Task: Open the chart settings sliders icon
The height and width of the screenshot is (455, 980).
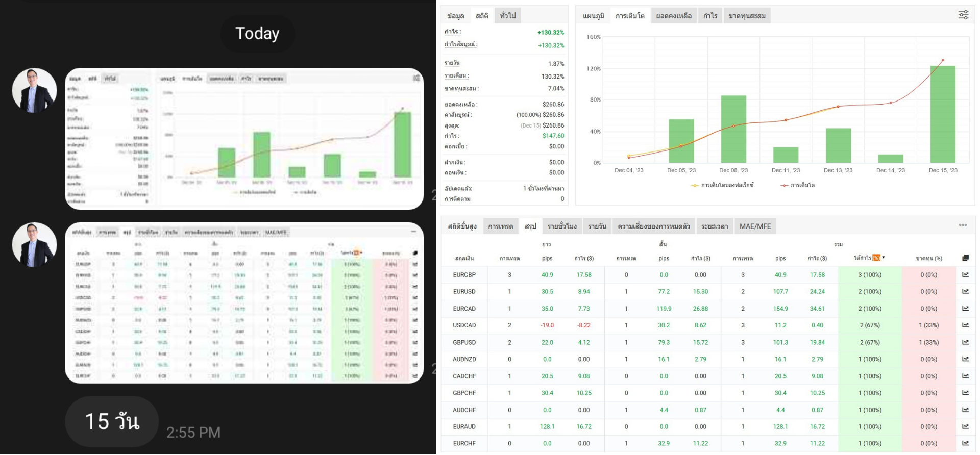Action: coord(963,15)
